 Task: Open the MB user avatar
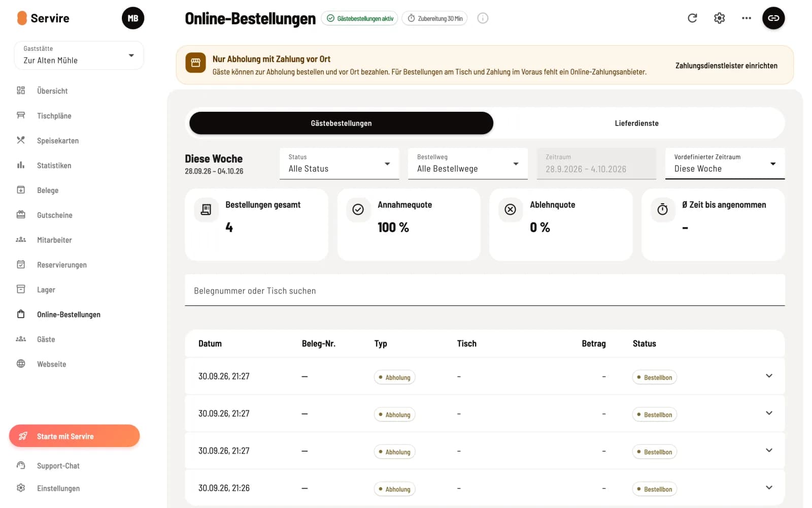coord(133,18)
